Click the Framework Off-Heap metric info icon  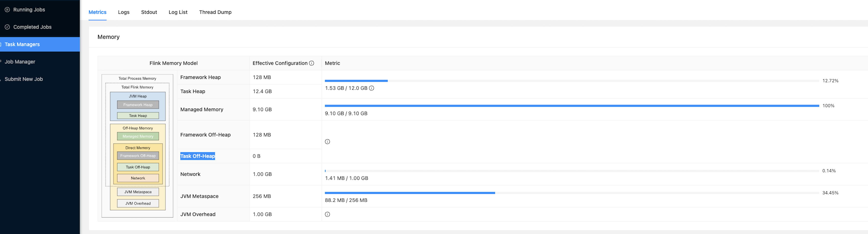tap(327, 142)
